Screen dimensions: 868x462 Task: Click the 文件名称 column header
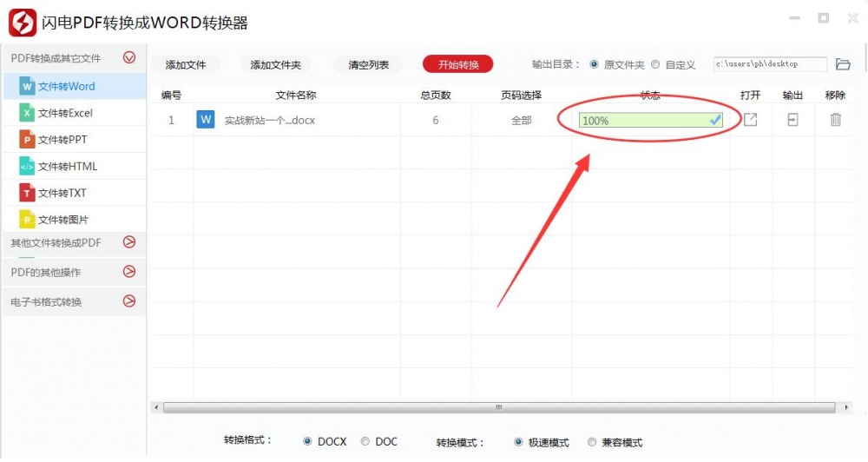click(296, 96)
